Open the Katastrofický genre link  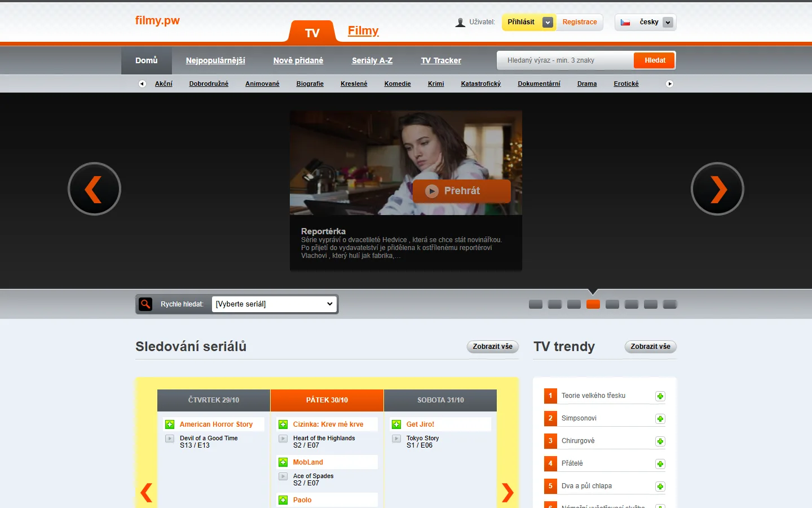click(481, 84)
